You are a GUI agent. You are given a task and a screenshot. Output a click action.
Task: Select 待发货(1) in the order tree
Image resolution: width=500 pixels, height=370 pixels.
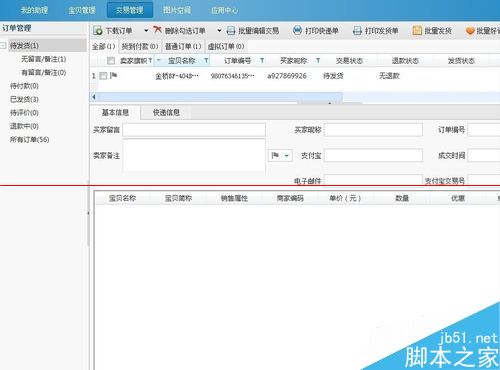(24, 45)
